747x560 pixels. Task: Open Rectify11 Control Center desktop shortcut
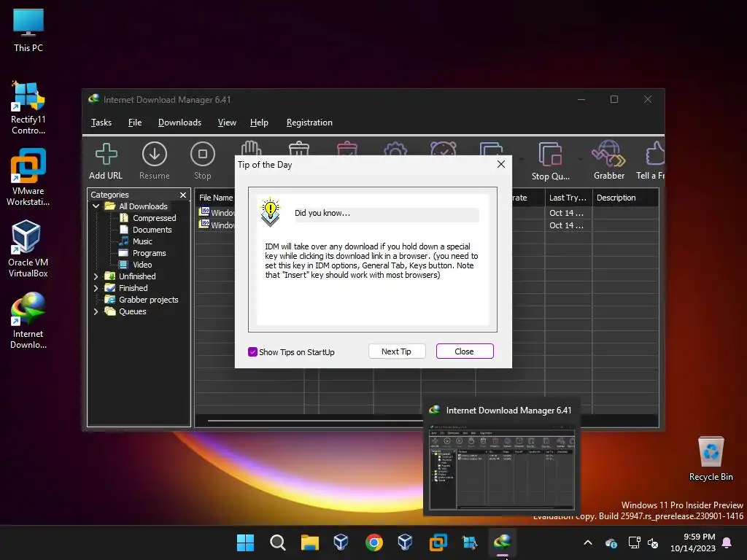click(28, 108)
